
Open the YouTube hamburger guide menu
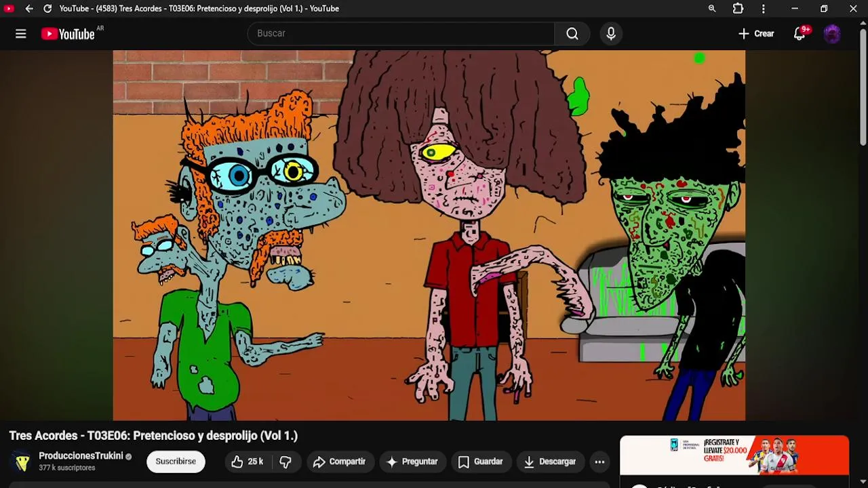pos(21,34)
